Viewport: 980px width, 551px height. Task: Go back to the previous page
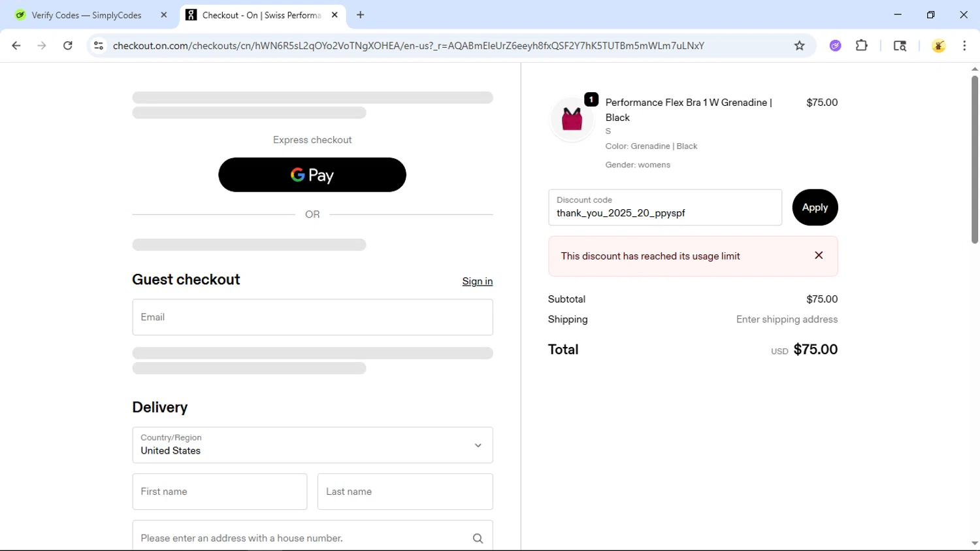click(x=16, y=46)
